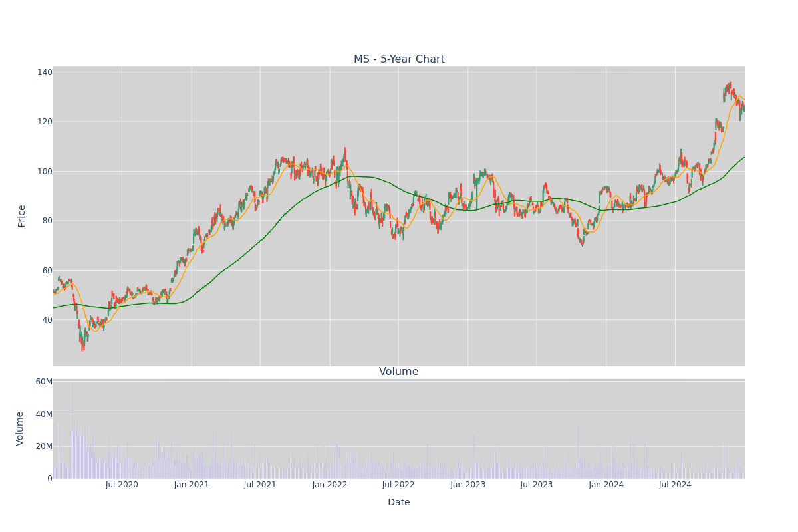Click the rotated "Volume" y-axis label
Image resolution: width=798 pixels, height=532 pixels.
click(20, 428)
